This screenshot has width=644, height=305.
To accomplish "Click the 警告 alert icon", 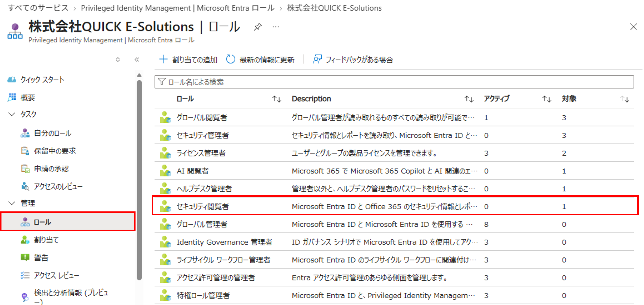I will pos(25,257).
